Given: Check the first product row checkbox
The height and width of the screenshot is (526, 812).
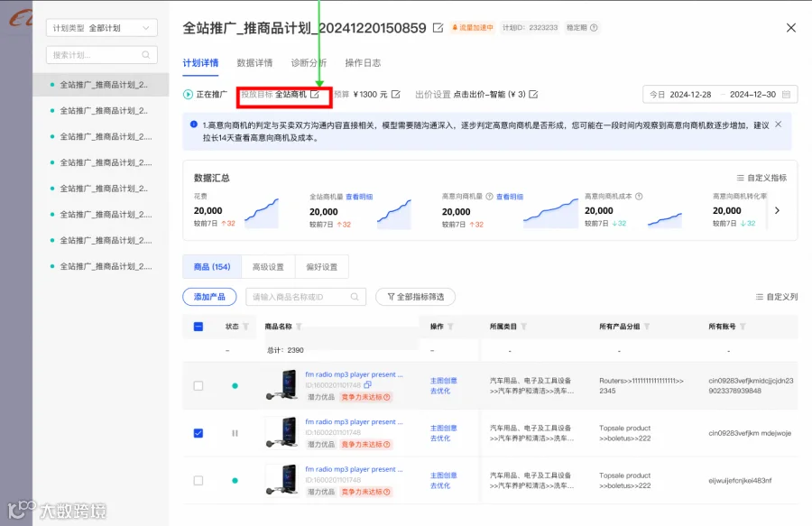Looking at the screenshot, I should point(198,385).
